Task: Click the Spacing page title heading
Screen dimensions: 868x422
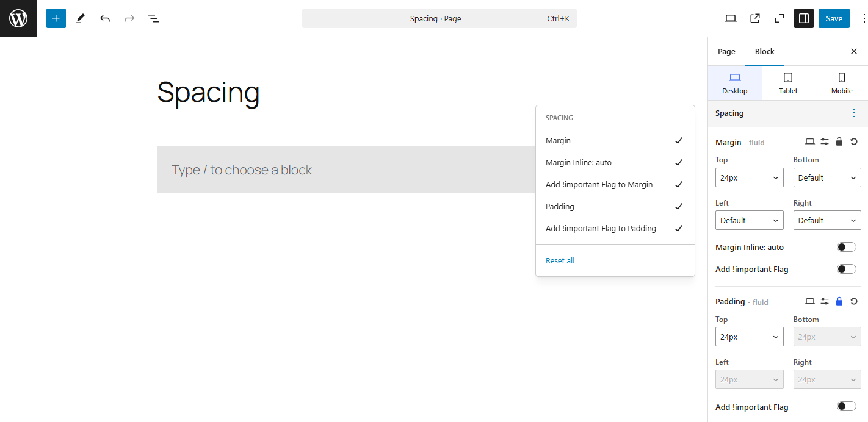Action: [209, 93]
